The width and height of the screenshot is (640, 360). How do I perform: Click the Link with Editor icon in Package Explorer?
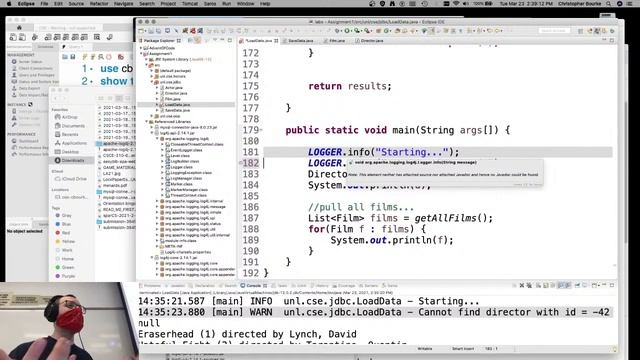click(x=198, y=40)
